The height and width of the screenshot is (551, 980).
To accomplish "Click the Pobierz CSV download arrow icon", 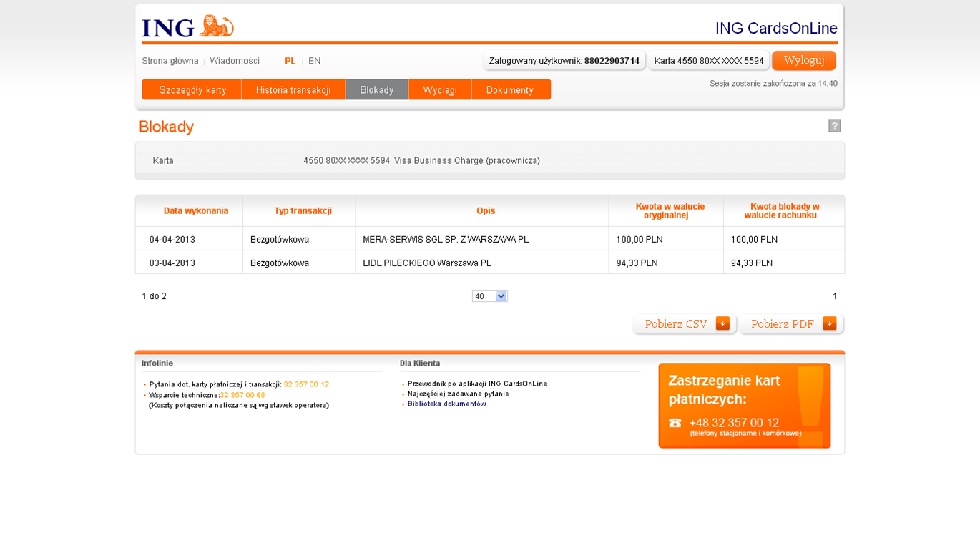I will click(x=722, y=324).
